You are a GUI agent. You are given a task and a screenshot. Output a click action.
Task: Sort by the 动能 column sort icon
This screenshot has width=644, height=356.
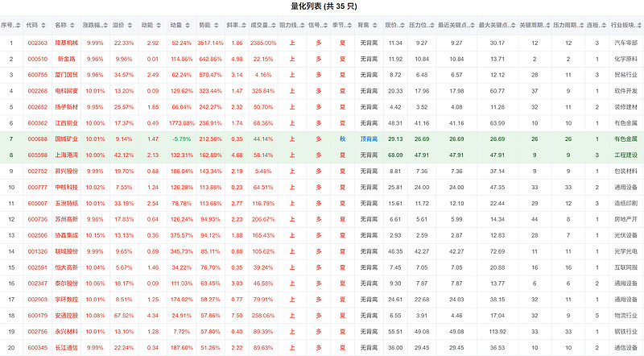click(x=158, y=26)
